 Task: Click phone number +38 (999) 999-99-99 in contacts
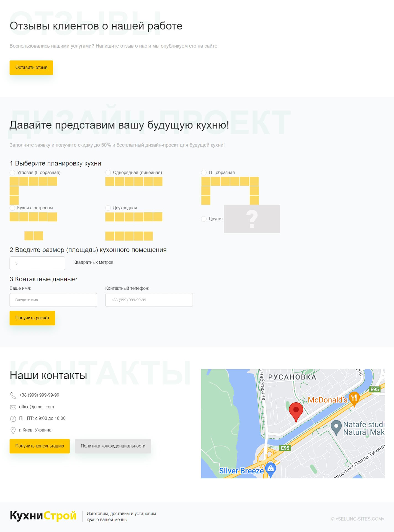pyautogui.click(x=39, y=395)
